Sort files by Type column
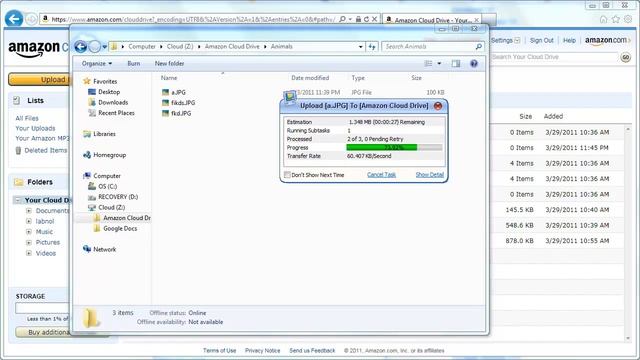Image resolution: width=640 pixels, height=360 pixels. pos(358,78)
